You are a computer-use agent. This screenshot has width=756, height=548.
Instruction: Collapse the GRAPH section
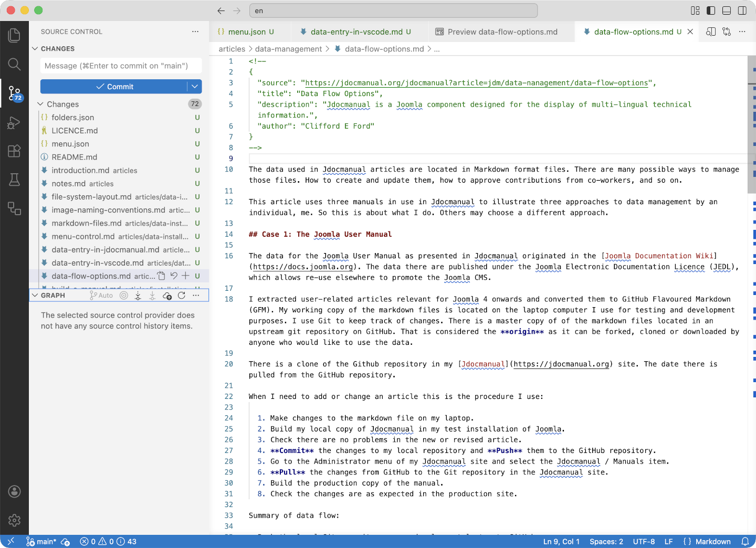click(x=53, y=296)
